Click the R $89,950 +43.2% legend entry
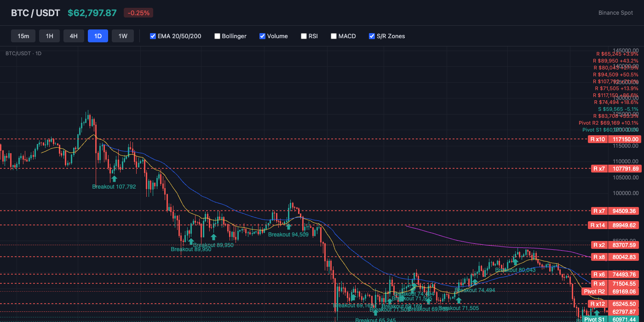644x322 pixels. coord(615,61)
